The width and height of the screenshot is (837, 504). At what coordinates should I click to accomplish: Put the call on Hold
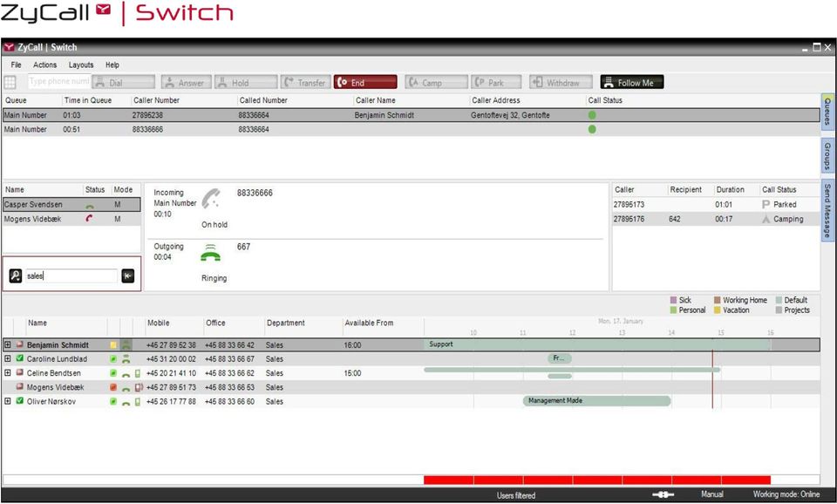coord(246,82)
